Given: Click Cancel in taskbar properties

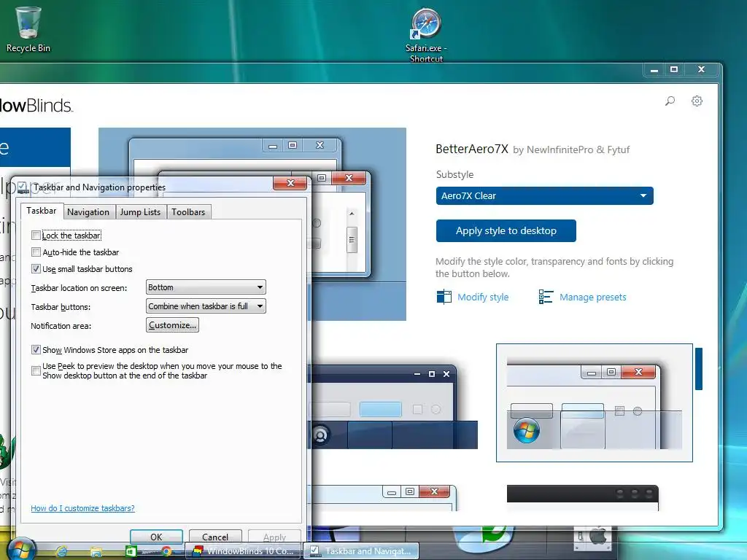Looking at the screenshot, I should click(x=215, y=537).
